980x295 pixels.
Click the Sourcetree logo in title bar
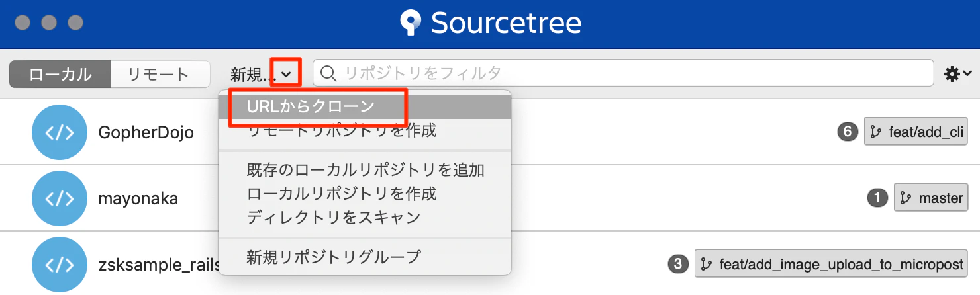[x=490, y=23]
